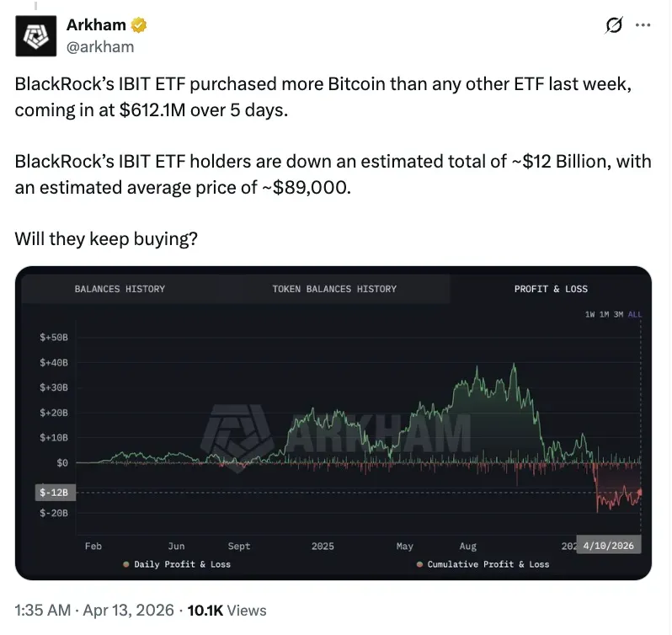Select the 1M time range
The image size is (672, 635).
coord(604,315)
